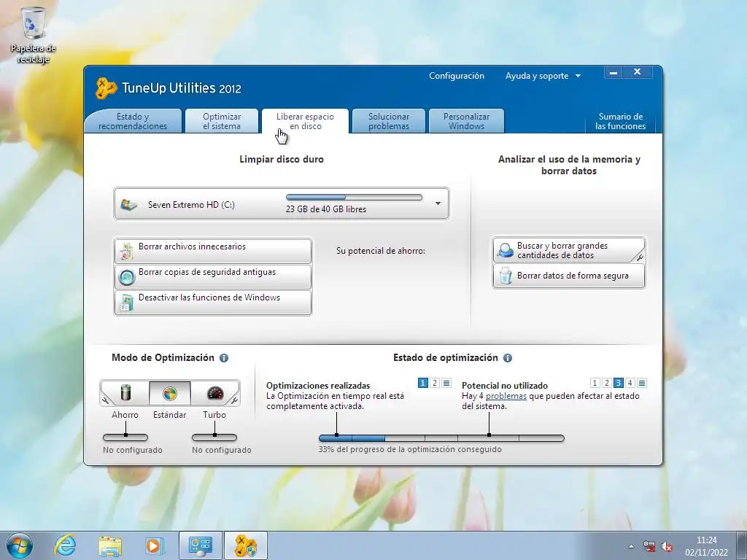747x560 pixels.
Task: Show list view of Optimizaciones realizadas
Action: 446,383
